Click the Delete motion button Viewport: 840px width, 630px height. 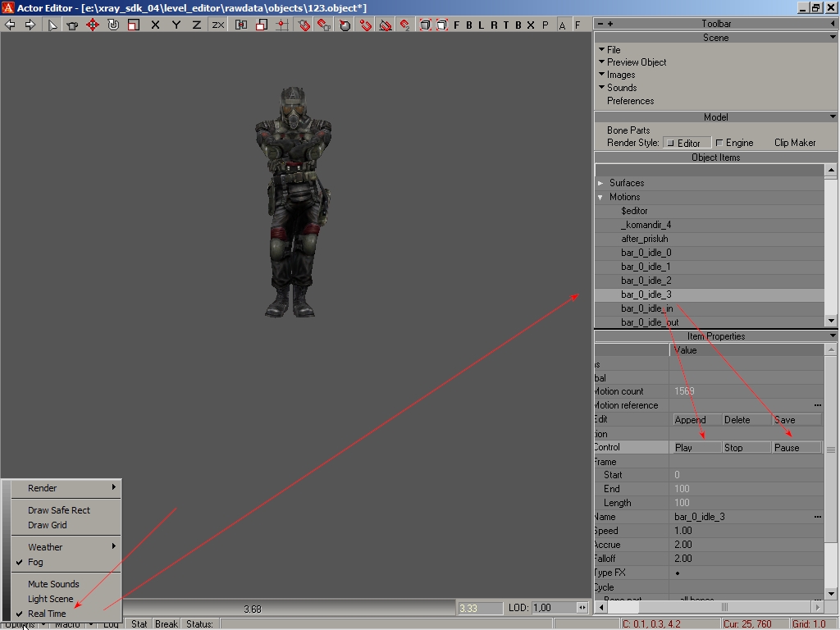[x=746, y=419]
